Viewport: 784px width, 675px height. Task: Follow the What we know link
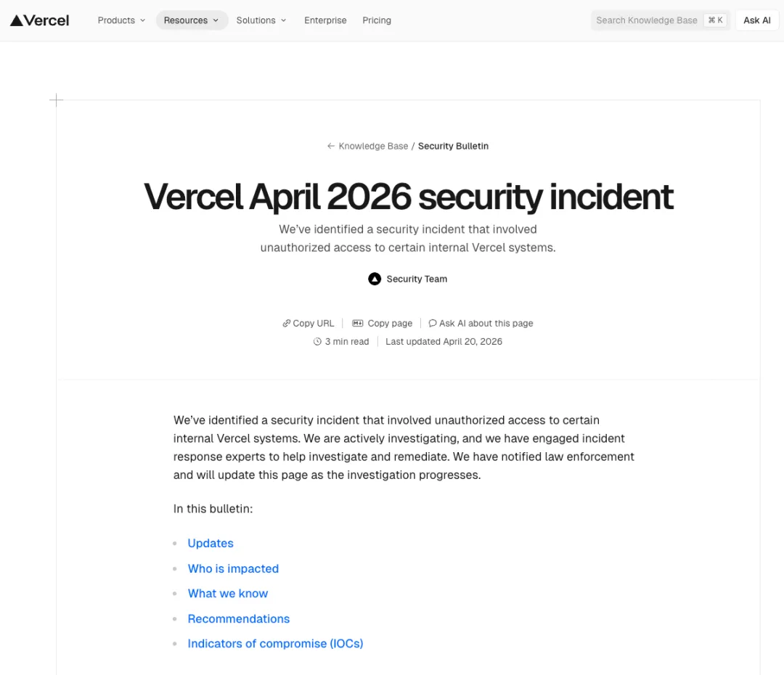pyautogui.click(x=228, y=594)
